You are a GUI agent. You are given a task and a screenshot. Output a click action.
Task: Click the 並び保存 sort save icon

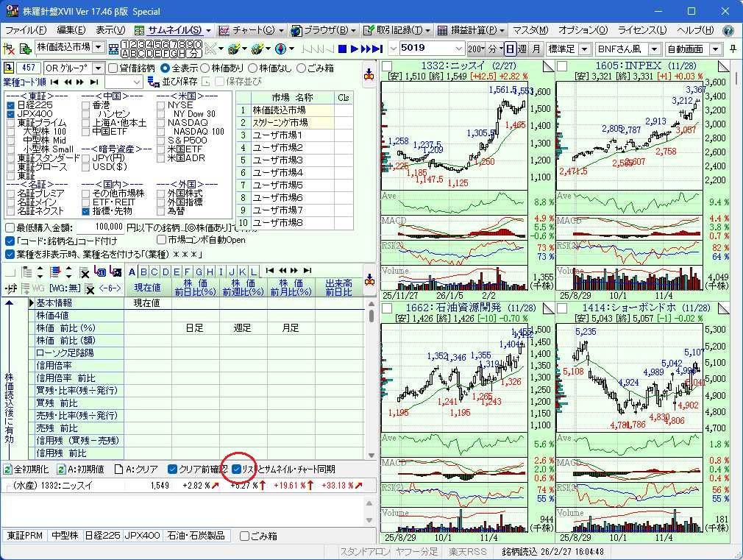(153, 82)
